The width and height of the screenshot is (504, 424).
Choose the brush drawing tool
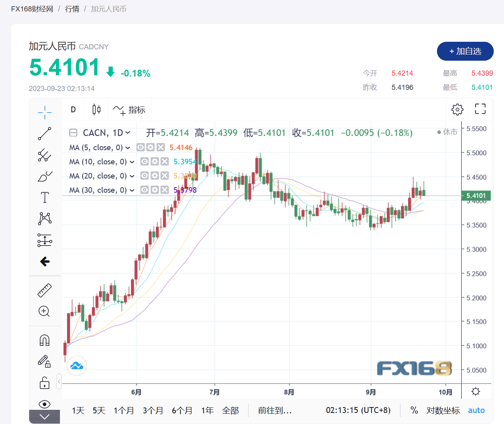pyautogui.click(x=45, y=176)
